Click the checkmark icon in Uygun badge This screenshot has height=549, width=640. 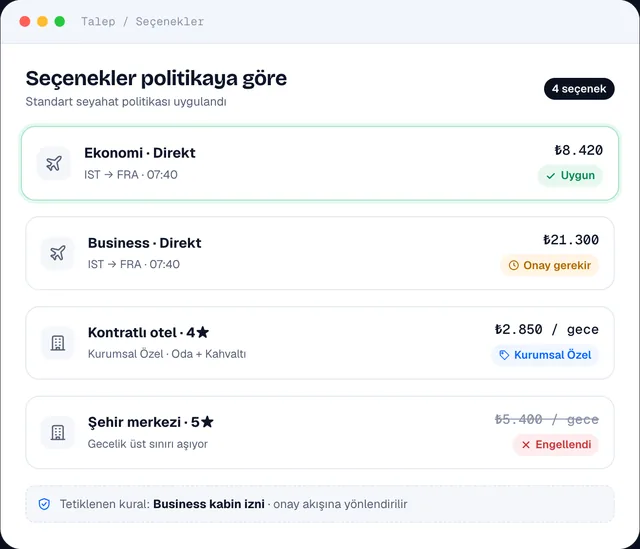click(x=551, y=176)
